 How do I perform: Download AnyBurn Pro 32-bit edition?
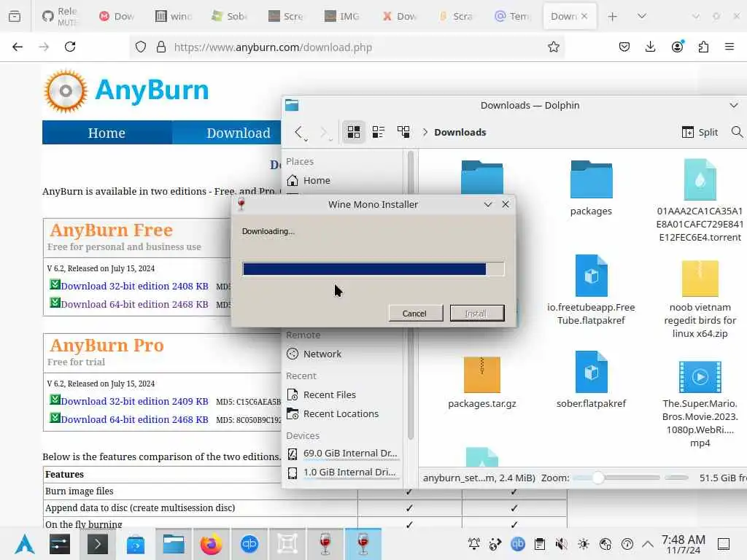coord(134,402)
